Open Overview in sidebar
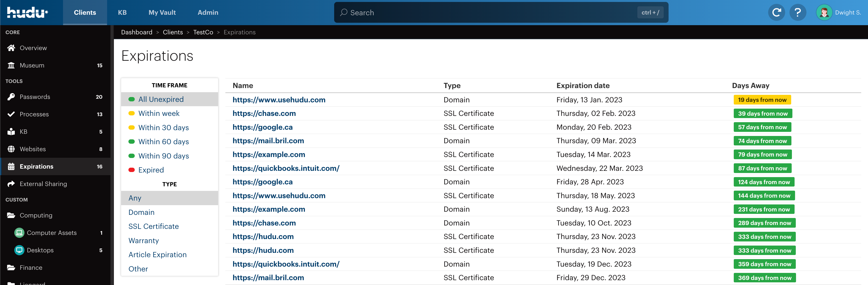 click(55, 48)
